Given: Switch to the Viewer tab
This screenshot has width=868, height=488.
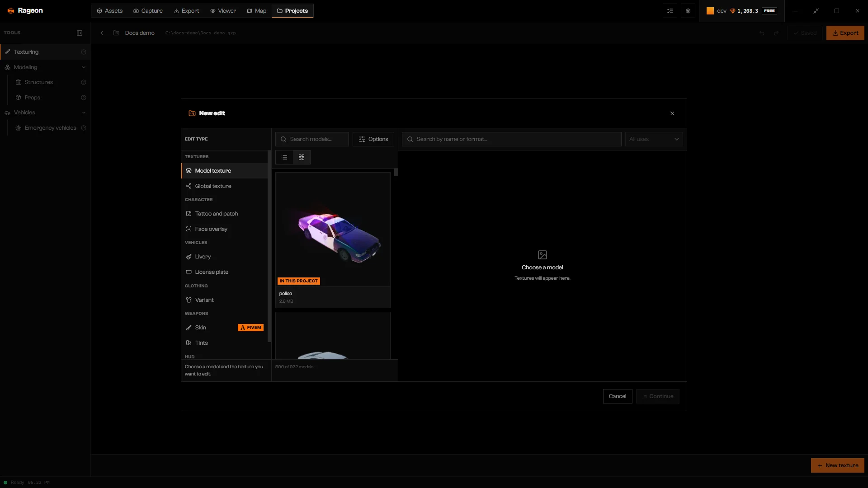Looking at the screenshot, I should 223,11.
